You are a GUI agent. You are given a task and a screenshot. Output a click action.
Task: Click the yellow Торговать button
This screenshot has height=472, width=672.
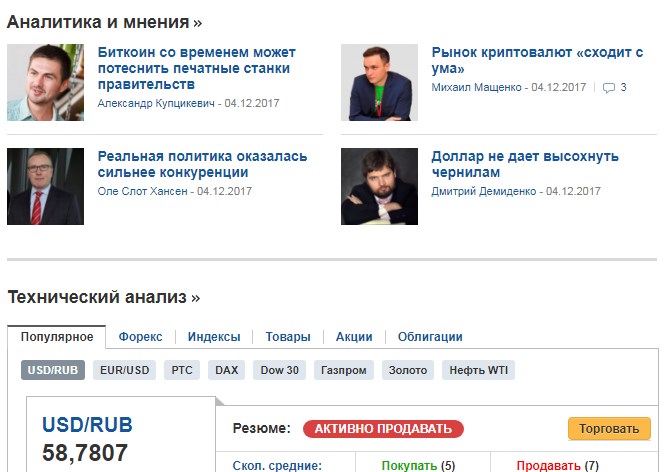point(609,429)
